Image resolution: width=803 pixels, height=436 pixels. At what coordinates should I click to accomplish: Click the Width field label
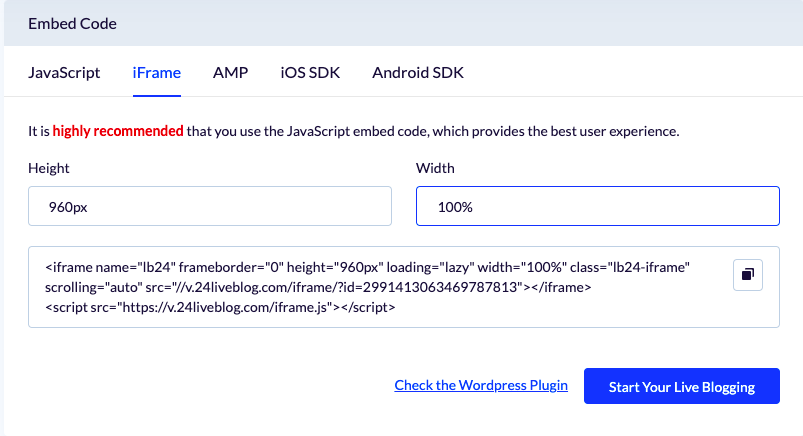pyautogui.click(x=435, y=168)
